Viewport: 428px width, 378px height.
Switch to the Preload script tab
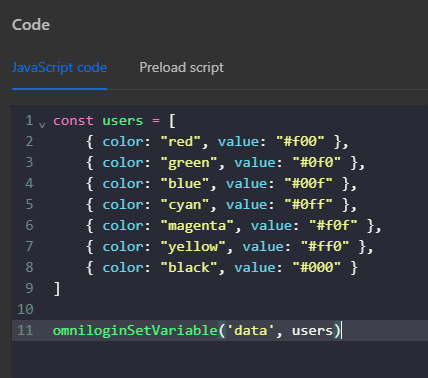(181, 68)
